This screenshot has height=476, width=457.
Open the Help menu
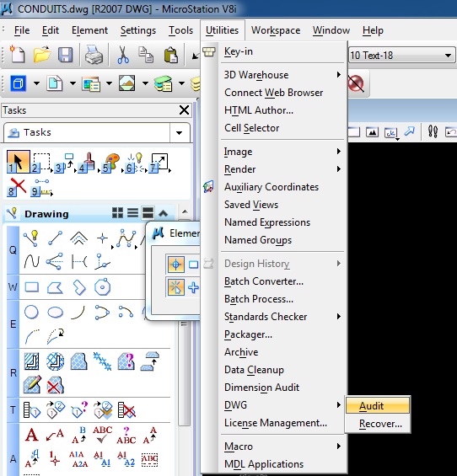373,30
